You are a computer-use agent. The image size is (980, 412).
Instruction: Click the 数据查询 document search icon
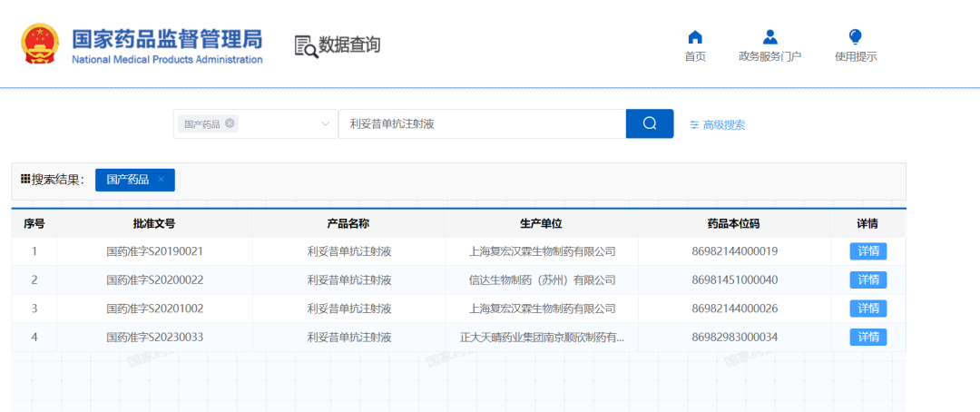[306, 46]
